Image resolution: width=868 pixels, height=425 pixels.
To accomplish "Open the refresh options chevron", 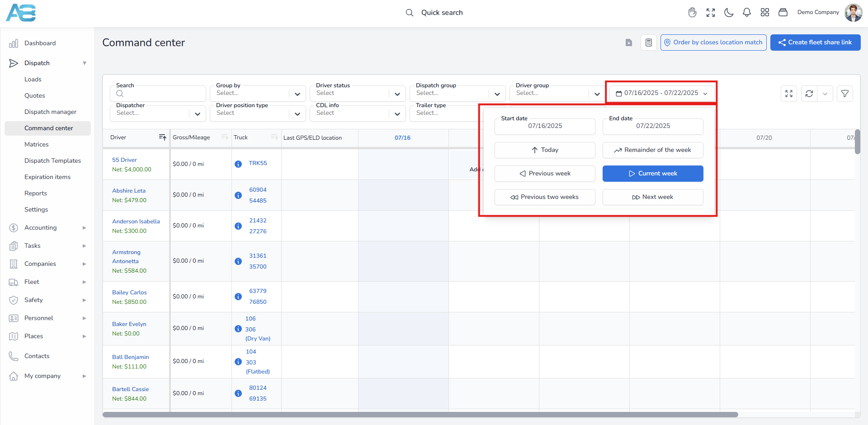I will (825, 94).
